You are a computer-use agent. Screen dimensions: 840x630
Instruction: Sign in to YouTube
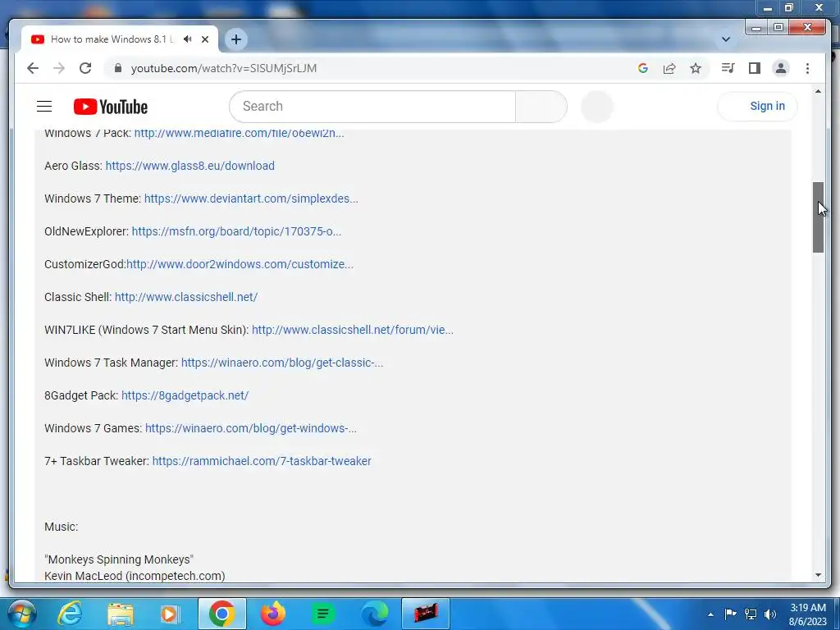click(757, 106)
